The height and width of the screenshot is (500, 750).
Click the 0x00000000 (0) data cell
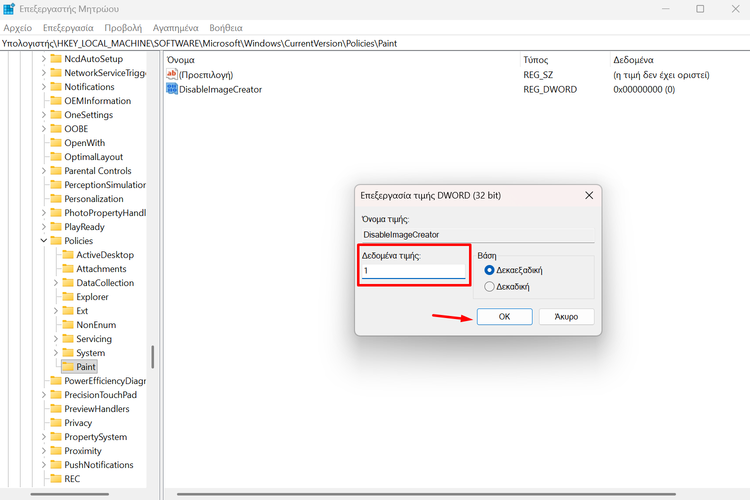pos(644,89)
